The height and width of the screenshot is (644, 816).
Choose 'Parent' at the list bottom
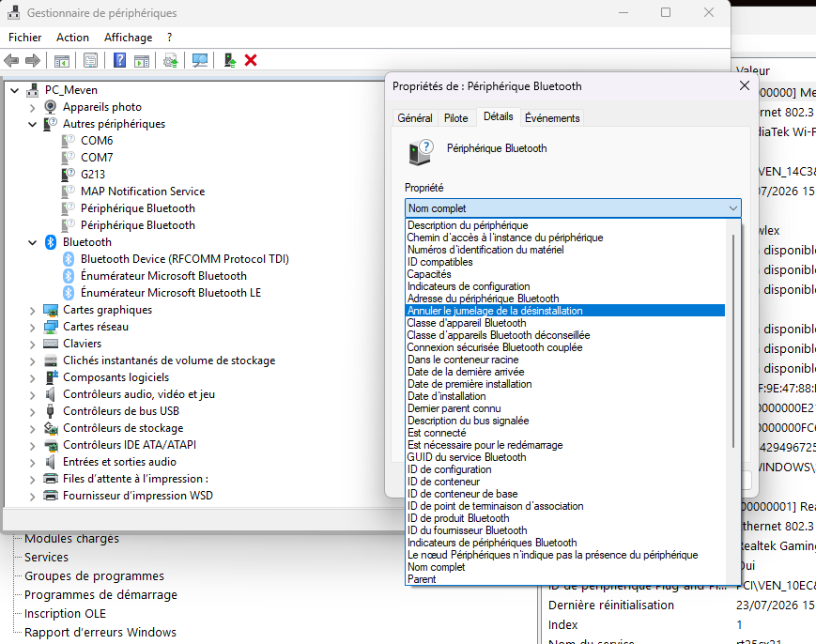[565, 579]
